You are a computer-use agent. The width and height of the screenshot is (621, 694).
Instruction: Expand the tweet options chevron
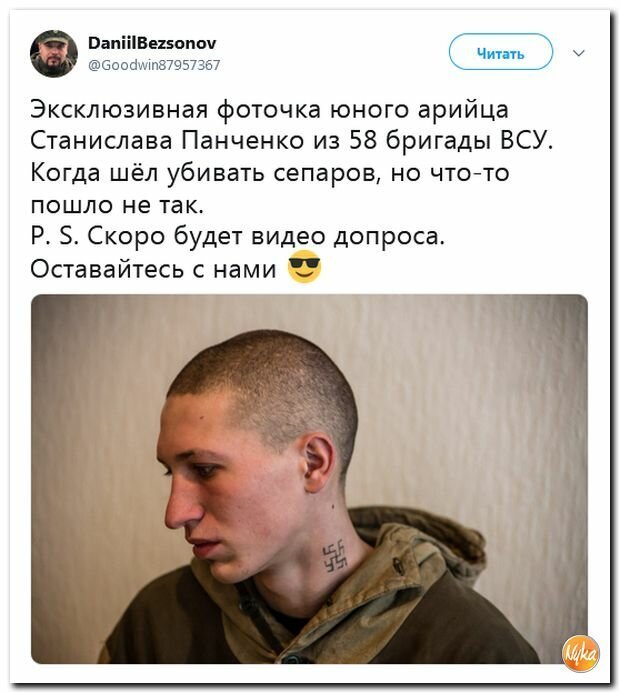coord(579,53)
